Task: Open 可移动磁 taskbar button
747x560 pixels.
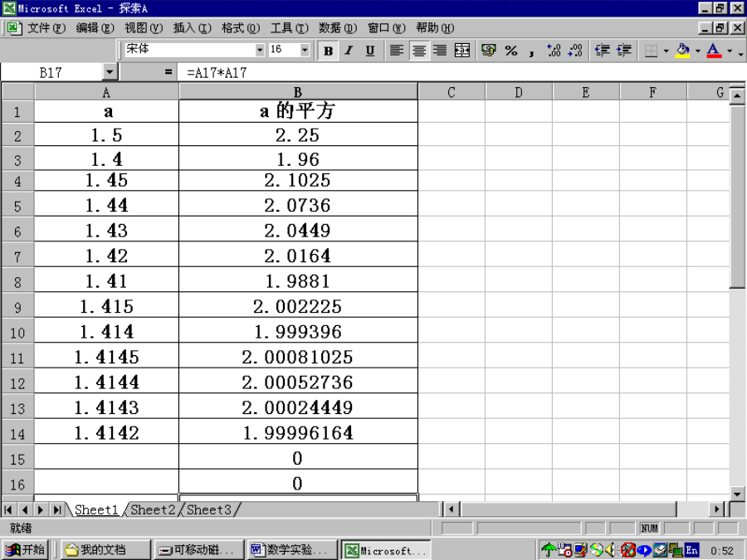Action: [x=198, y=550]
